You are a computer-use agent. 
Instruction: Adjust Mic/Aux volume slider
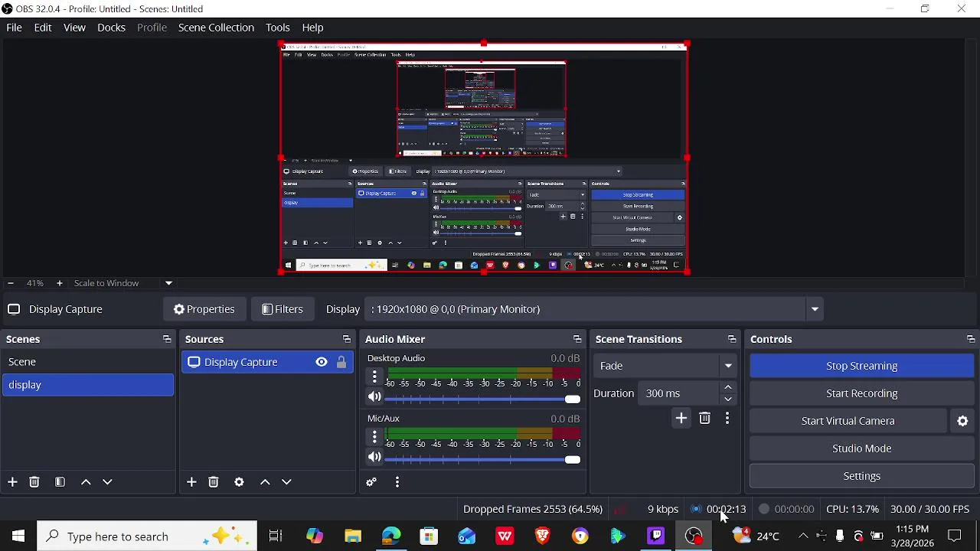[x=483, y=459]
